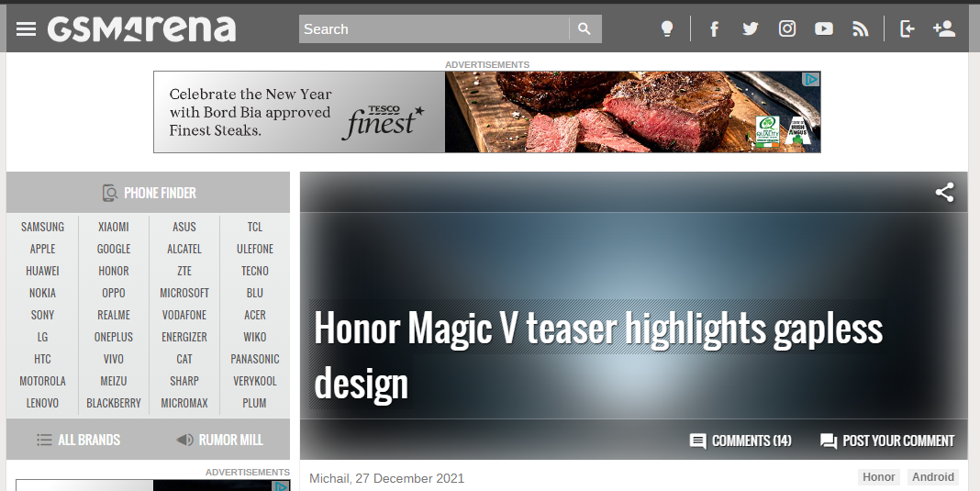Open Micromax brand page
Viewport: 980px width, 491px height.
click(x=184, y=403)
